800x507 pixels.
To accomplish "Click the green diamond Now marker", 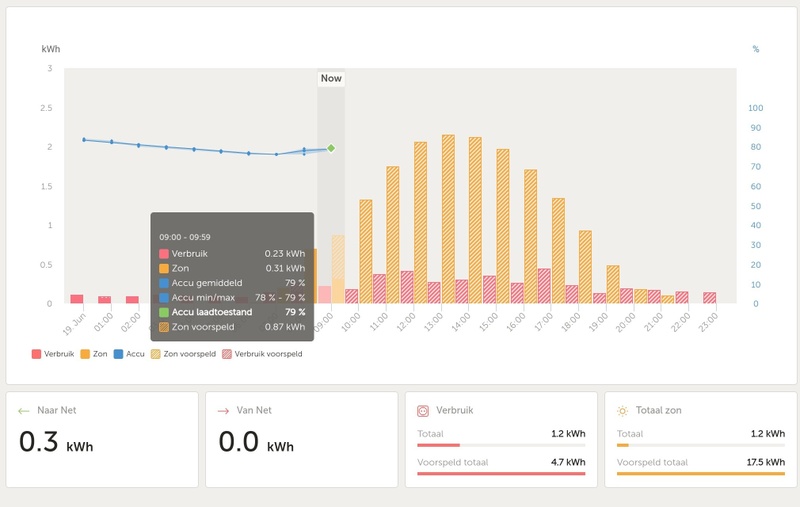I will tap(331, 148).
